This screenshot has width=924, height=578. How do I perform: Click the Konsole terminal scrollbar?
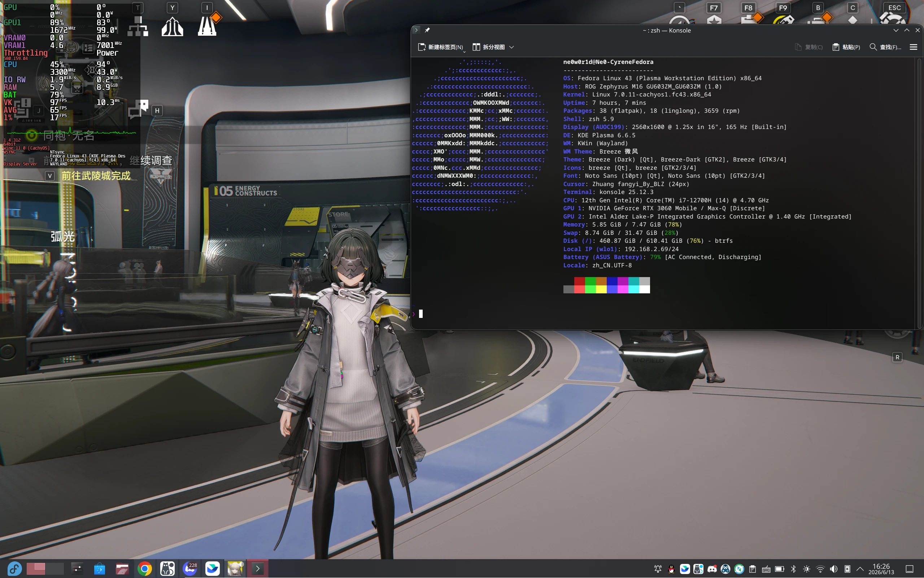click(x=919, y=193)
